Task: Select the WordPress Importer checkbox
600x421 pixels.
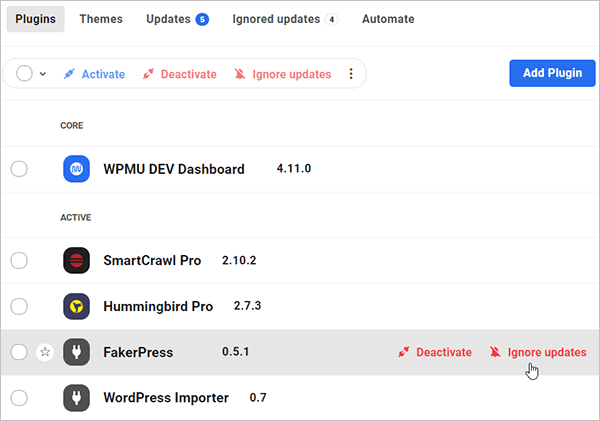Action: click(x=19, y=398)
